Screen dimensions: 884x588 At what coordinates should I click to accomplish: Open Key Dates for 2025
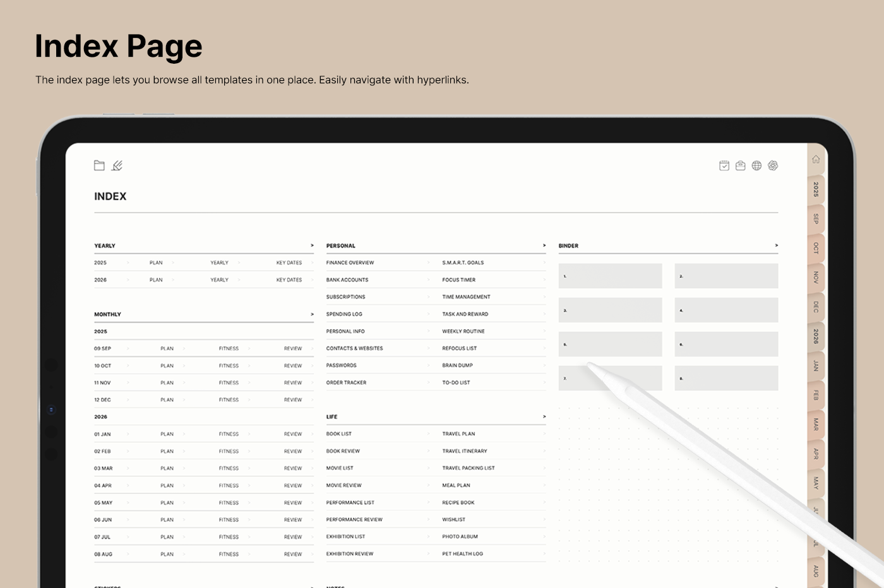click(x=289, y=262)
